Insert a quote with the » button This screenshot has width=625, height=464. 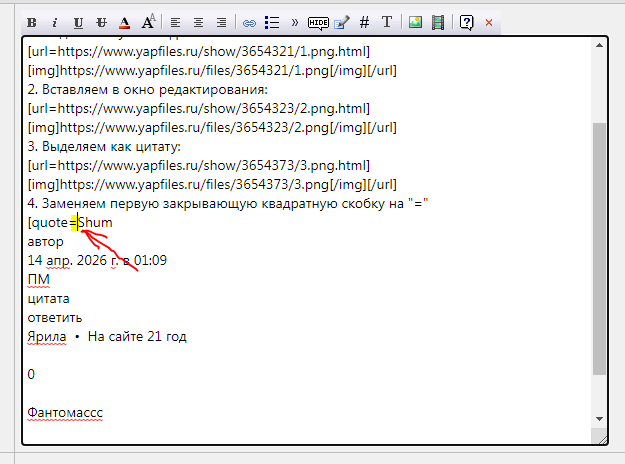click(294, 21)
